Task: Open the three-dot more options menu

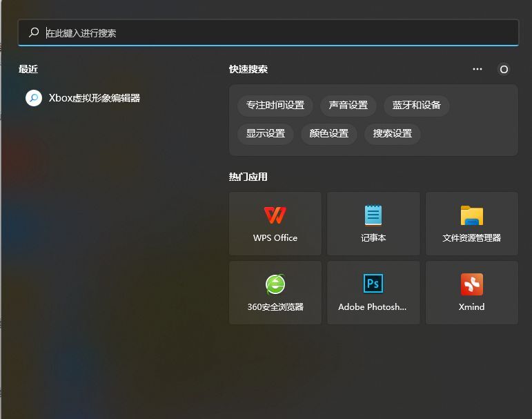Action: pos(477,69)
